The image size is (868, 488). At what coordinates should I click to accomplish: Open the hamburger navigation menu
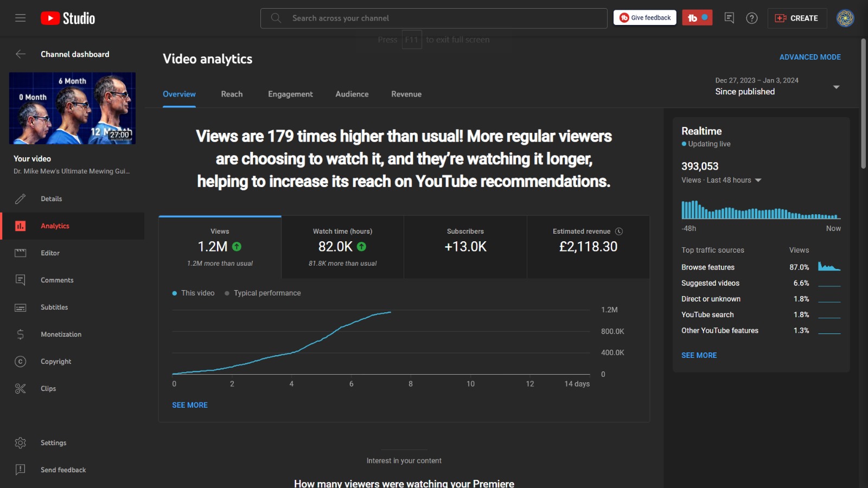pos(21,18)
